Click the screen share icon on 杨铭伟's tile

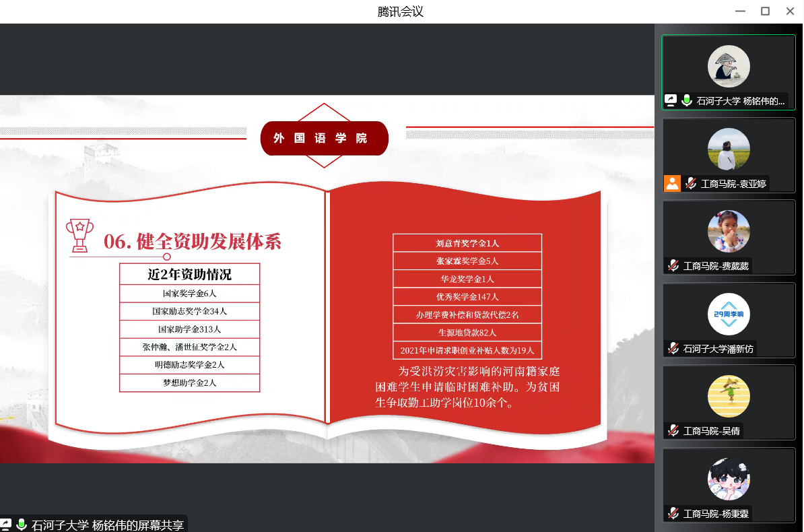(x=671, y=100)
